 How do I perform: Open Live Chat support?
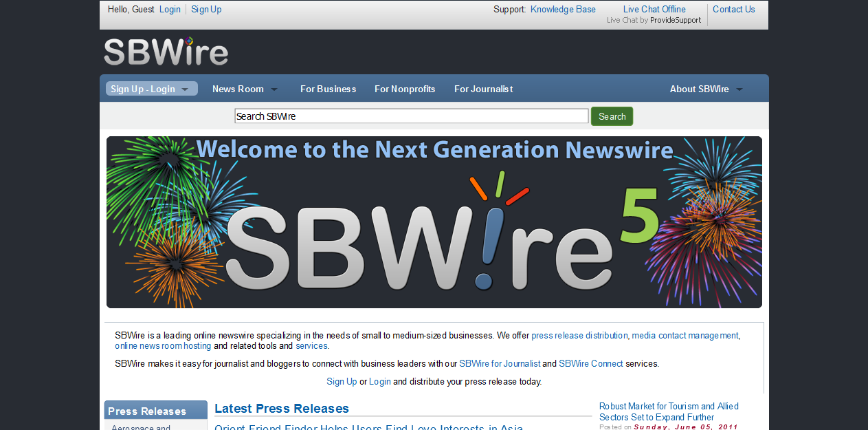click(654, 9)
